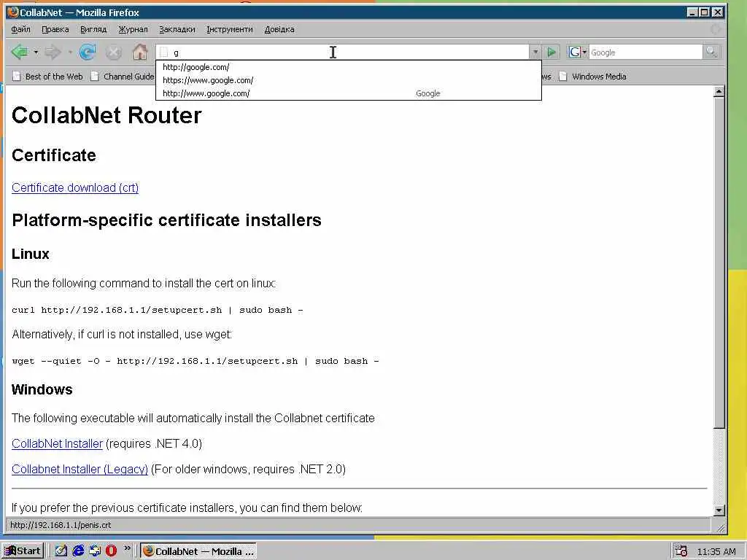The height and width of the screenshot is (560, 747).
Task: Click the wget setupcert.sh command line
Action: pos(196,361)
